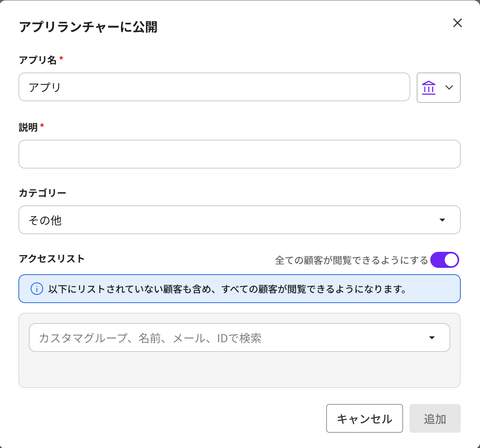Expand the app icon picker chevron
The image size is (480, 448).
[x=449, y=88]
